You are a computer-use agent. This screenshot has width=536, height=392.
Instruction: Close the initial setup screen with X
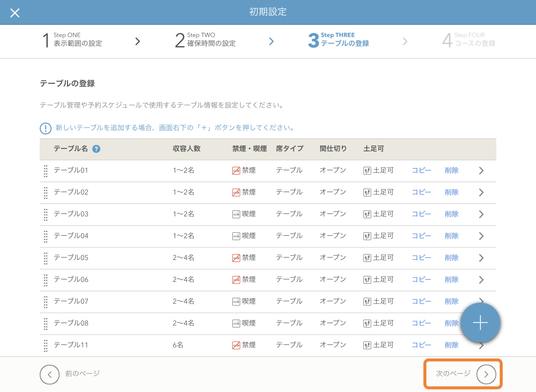point(15,13)
